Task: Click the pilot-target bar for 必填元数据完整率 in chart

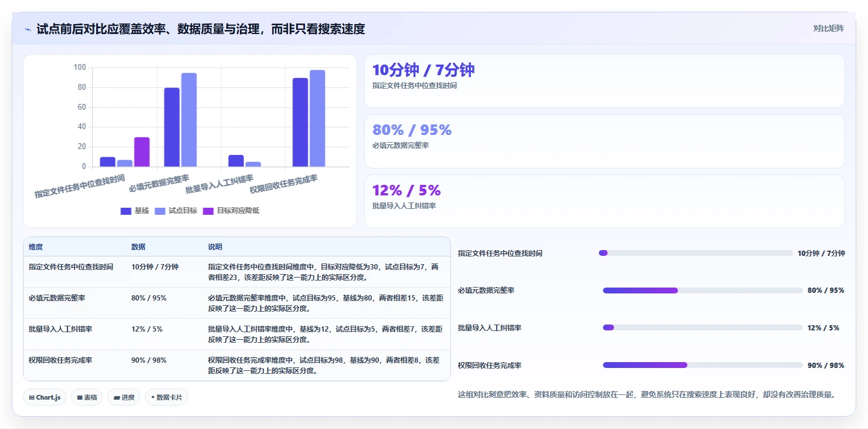Action: 189,120
